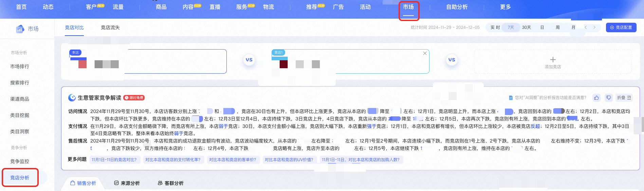
Task: Open the 活动 top menu
Action: pos(365,7)
